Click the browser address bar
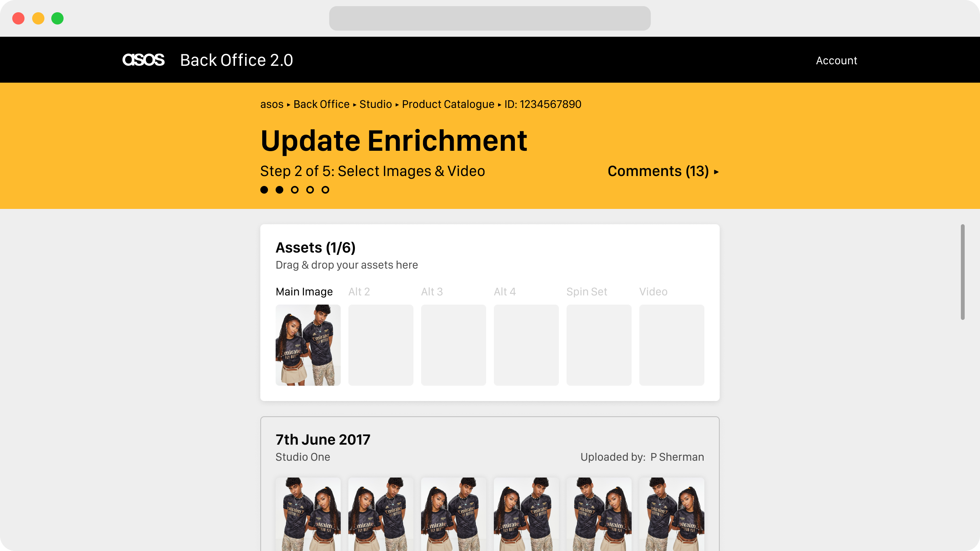This screenshot has width=980, height=551. click(x=490, y=18)
